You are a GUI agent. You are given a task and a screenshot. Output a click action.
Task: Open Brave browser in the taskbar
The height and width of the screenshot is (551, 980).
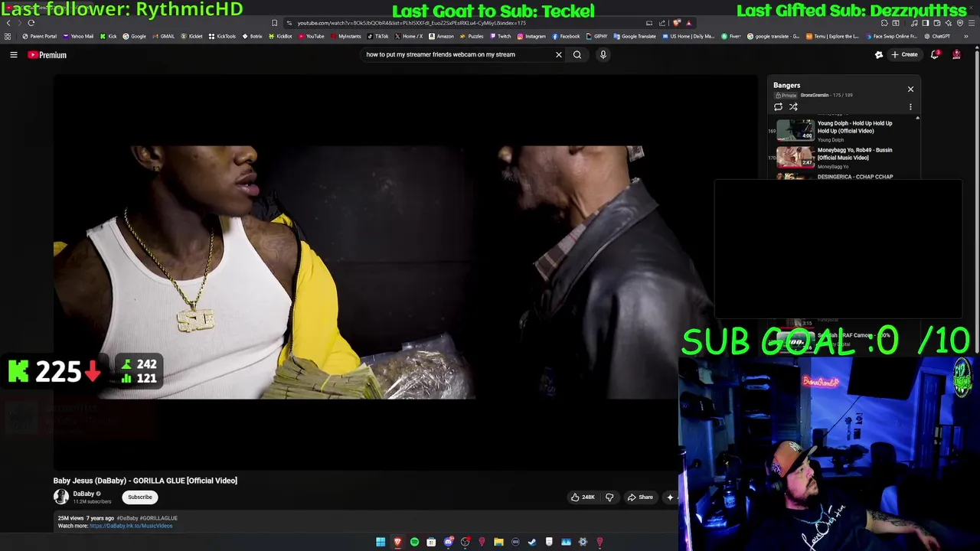point(397,542)
